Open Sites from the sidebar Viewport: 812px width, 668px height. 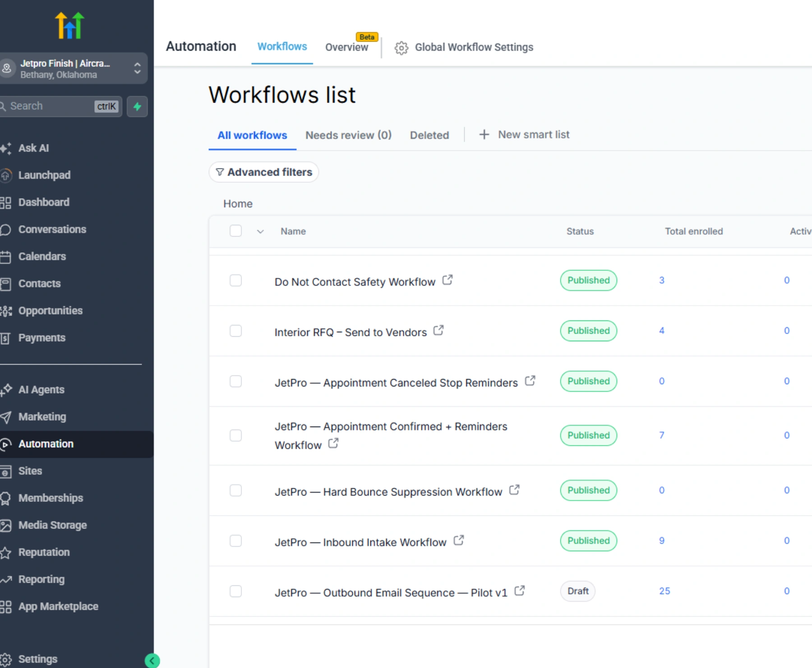pos(30,471)
